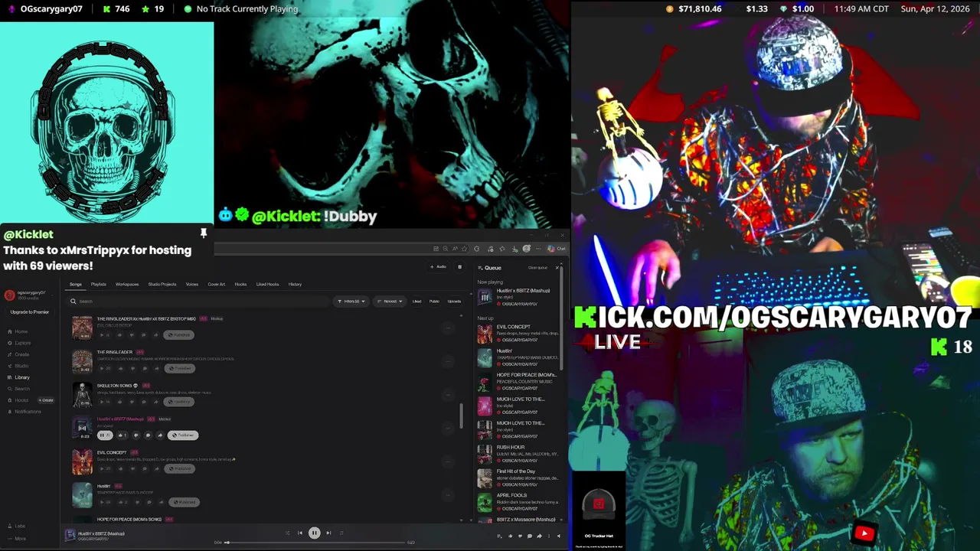Image resolution: width=980 pixels, height=551 pixels.
Task: Pause the Hustlin' x 8BITZ (Mashup) row
Action: coord(104,435)
